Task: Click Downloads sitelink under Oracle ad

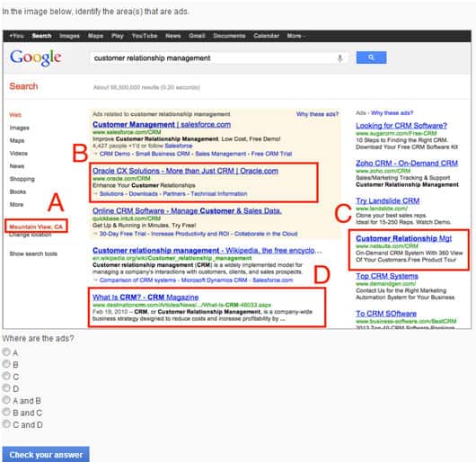Action: tap(144, 194)
